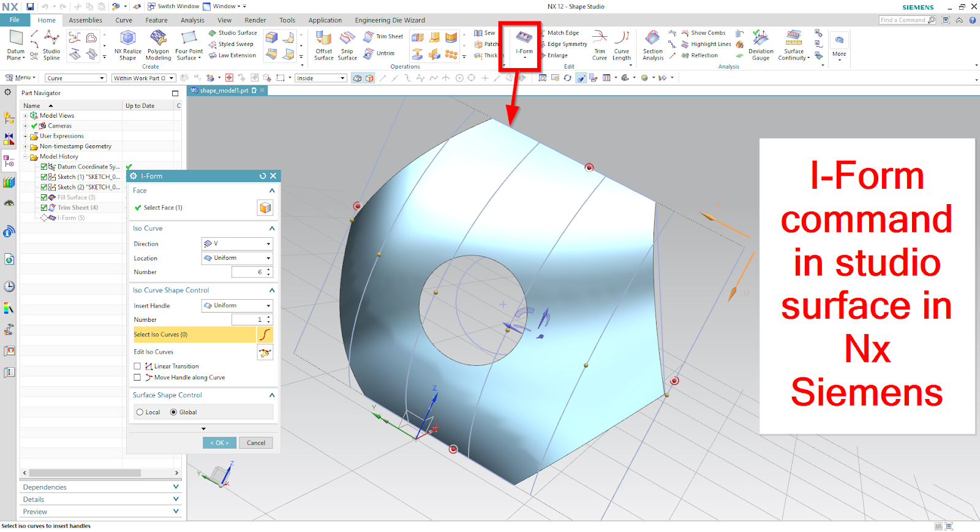Click the face selection cube icon
Viewport: 980px width, 532px height.
(x=265, y=208)
